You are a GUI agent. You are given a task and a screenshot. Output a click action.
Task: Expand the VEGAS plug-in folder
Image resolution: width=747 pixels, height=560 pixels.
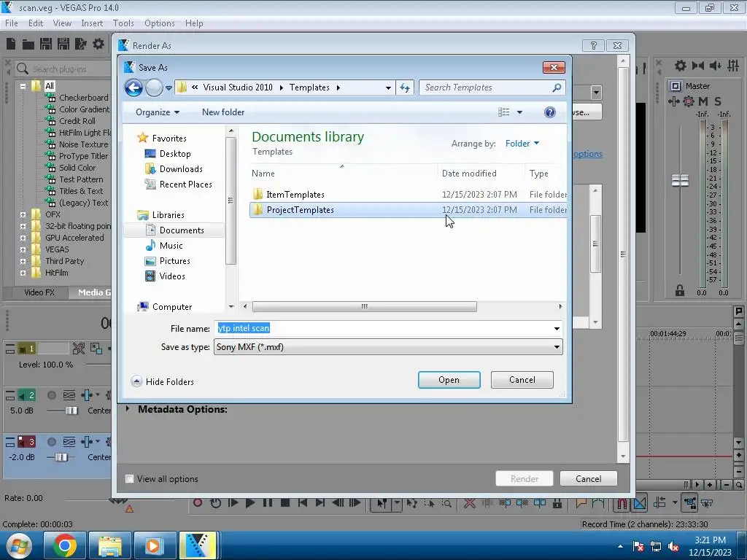tap(23, 249)
